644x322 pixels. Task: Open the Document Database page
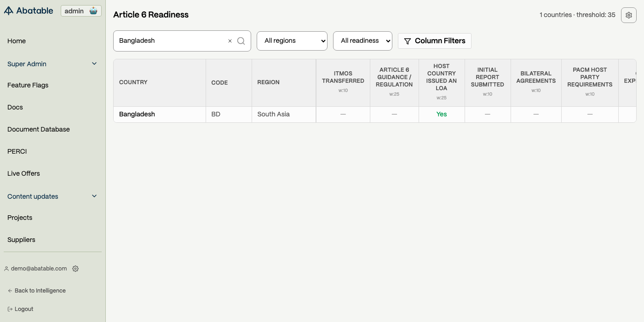click(x=39, y=129)
